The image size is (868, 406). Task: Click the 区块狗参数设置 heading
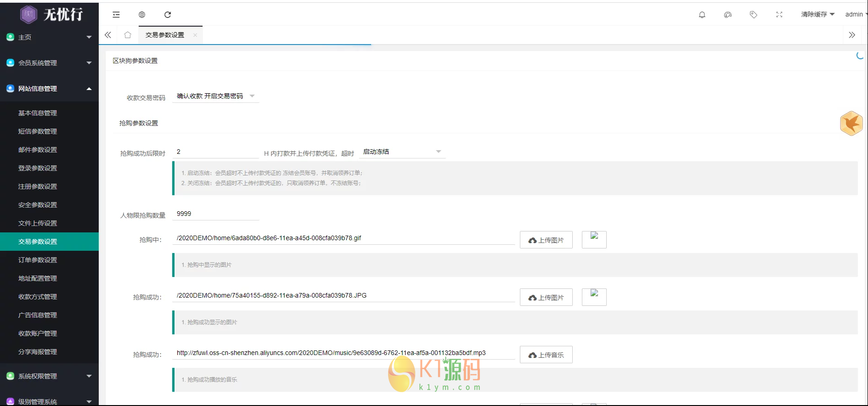(135, 61)
